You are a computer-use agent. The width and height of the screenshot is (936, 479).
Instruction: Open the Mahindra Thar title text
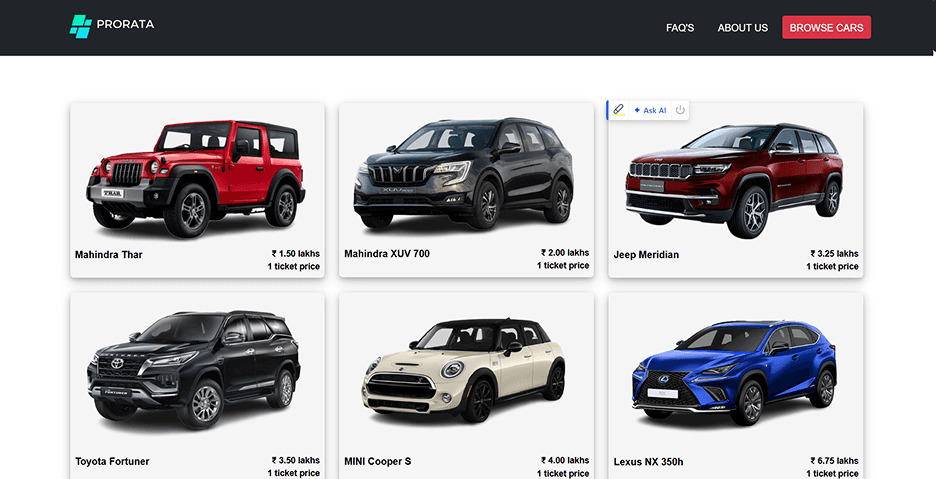tap(109, 254)
